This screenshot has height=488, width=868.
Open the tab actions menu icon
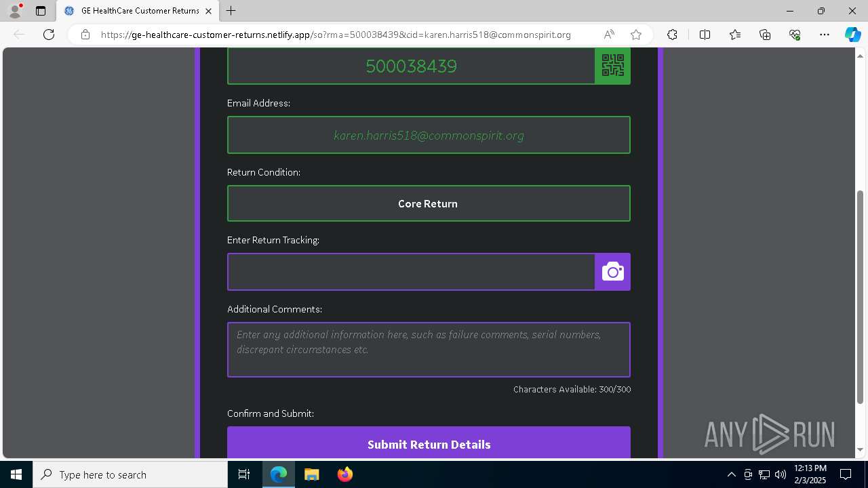tap(41, 11)
